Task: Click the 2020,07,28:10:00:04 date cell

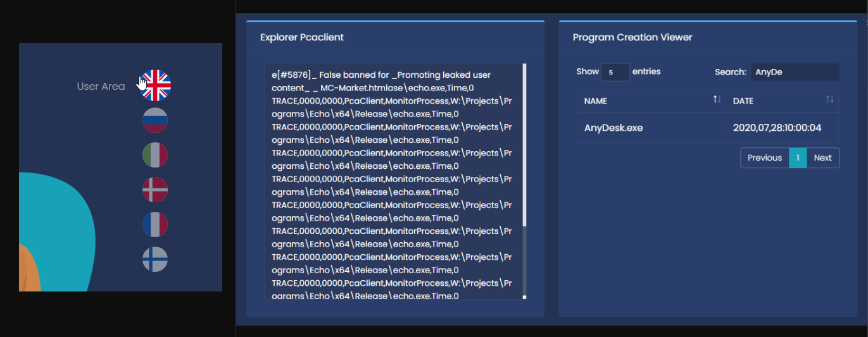Action: pos(777,128)
